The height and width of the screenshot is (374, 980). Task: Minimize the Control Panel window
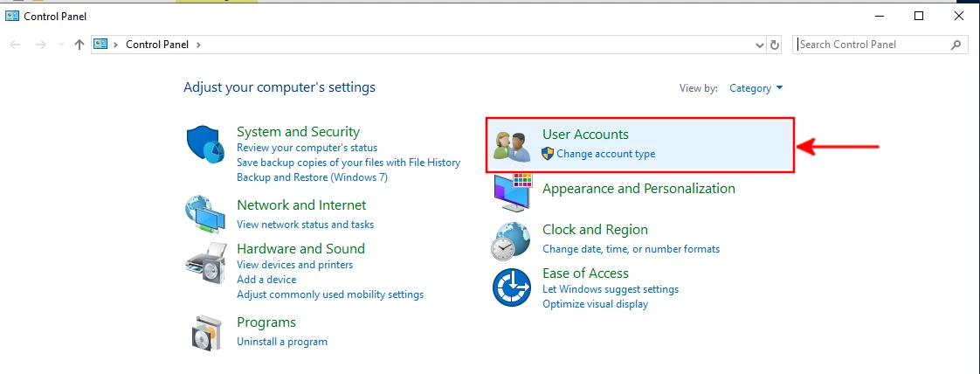pos(879,17)
